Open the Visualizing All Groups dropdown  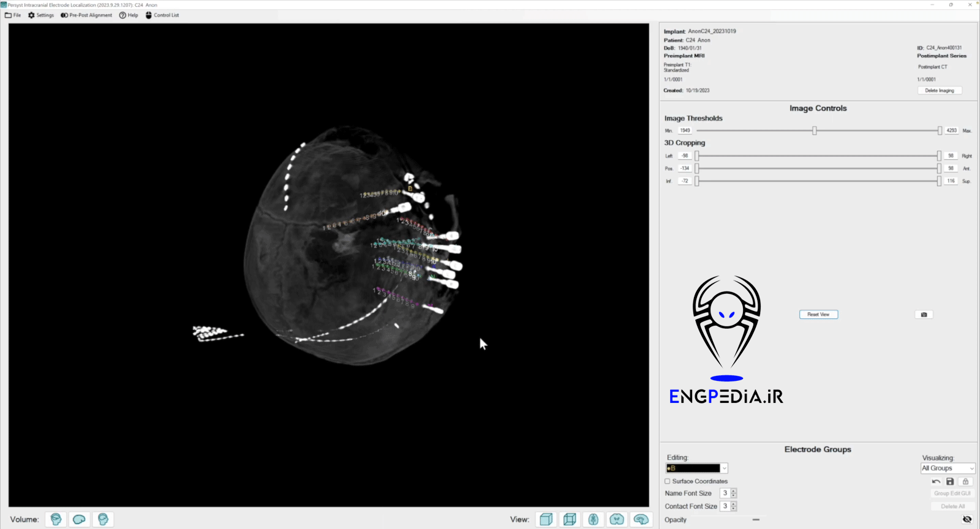(x=948, y=468)
